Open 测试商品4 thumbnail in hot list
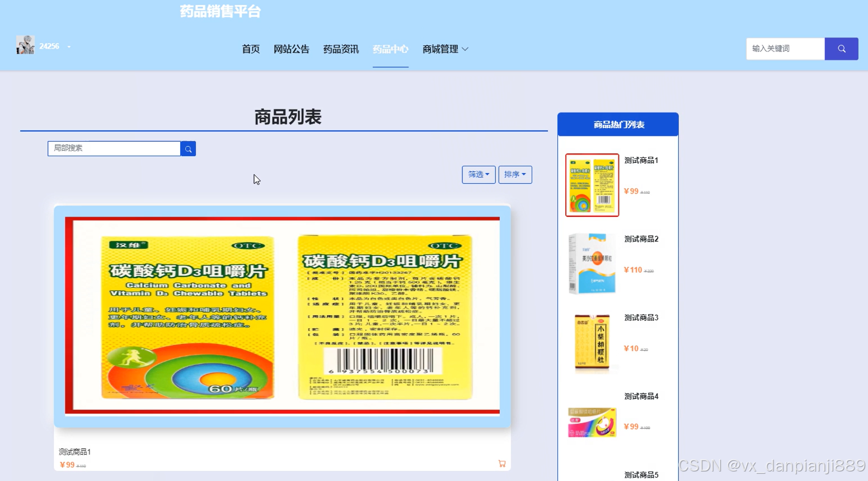Viewport: 868px width, 481px height. click(x=592, y=422)
